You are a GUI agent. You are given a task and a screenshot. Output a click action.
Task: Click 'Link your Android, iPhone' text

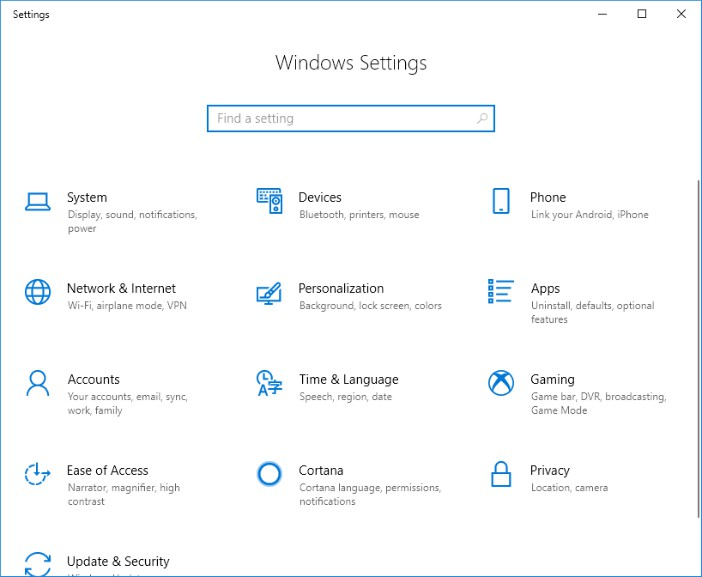coord(590,215)
